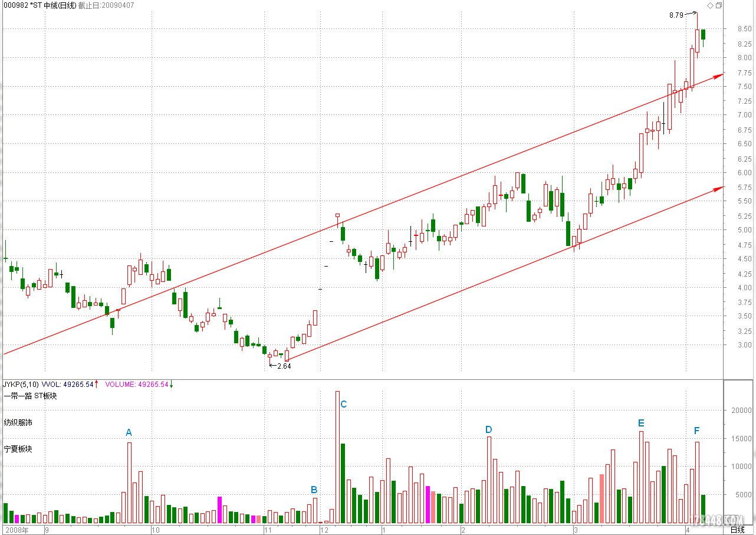Select the tallest volume bar under label C
Image resolution: width=756 pixels, height=535 pixels.
pyautogui.click(x=337, y=457)
